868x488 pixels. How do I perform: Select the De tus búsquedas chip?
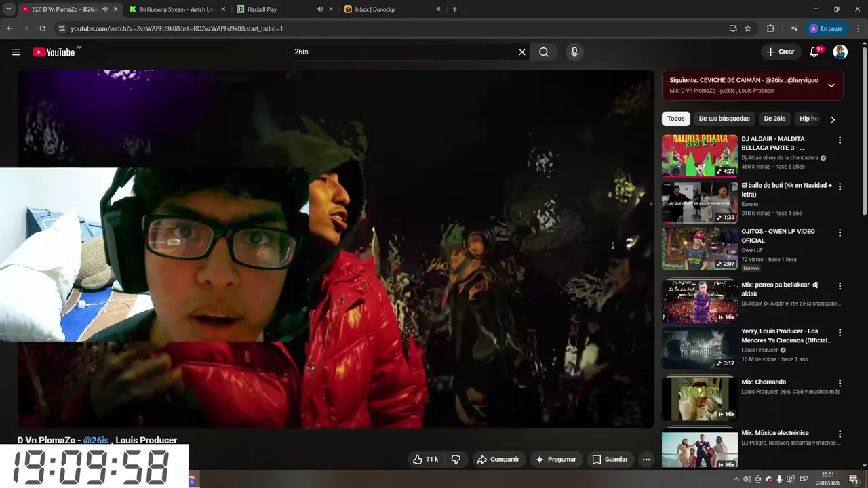tap(724, 119)
